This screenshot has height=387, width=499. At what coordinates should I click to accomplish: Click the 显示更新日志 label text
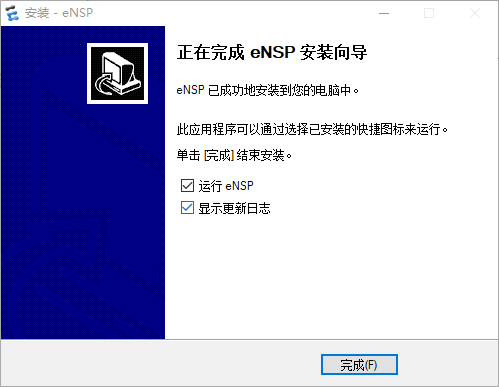(234, 208)
